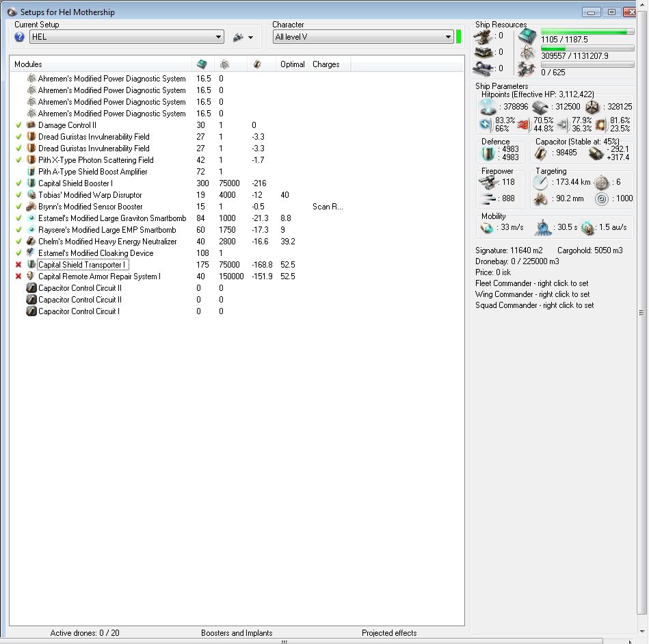The width and height of the screenshot is (649, 644).
Task: Click the Modules column header
Action: coord(101,64)
